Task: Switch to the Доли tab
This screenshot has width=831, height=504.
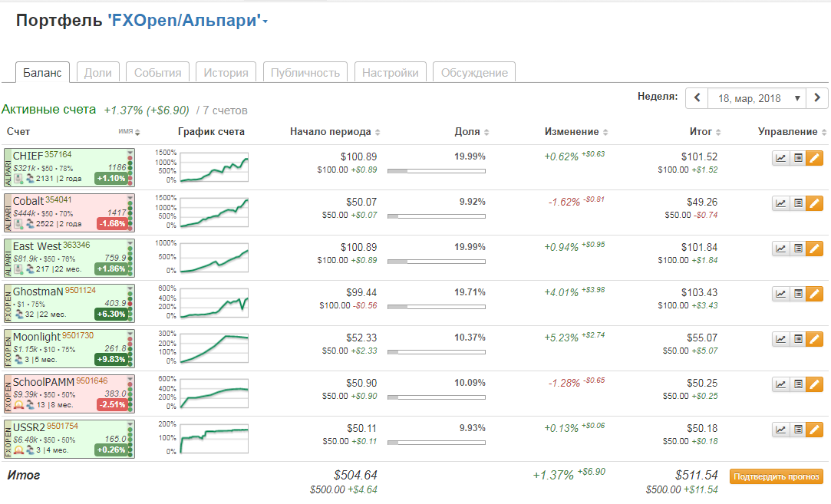Action: 97,73
